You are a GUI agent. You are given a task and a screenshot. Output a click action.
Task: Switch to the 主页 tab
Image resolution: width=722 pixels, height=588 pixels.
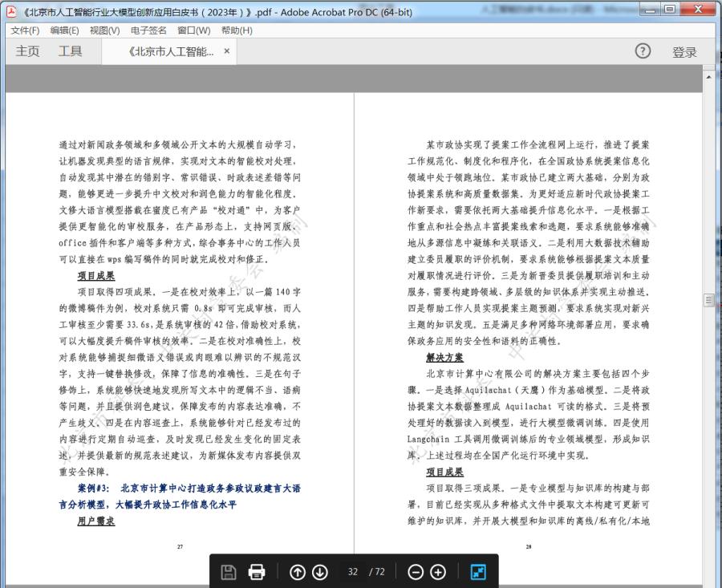pos(27,51)
